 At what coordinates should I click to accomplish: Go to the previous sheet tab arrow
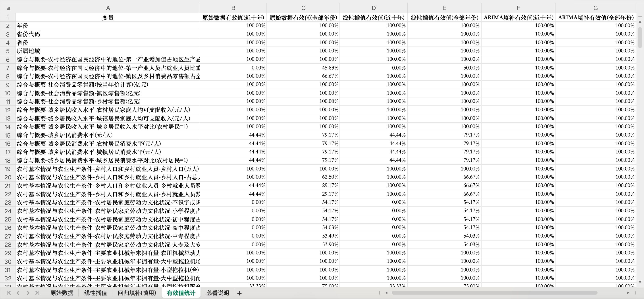coord(18,293)
